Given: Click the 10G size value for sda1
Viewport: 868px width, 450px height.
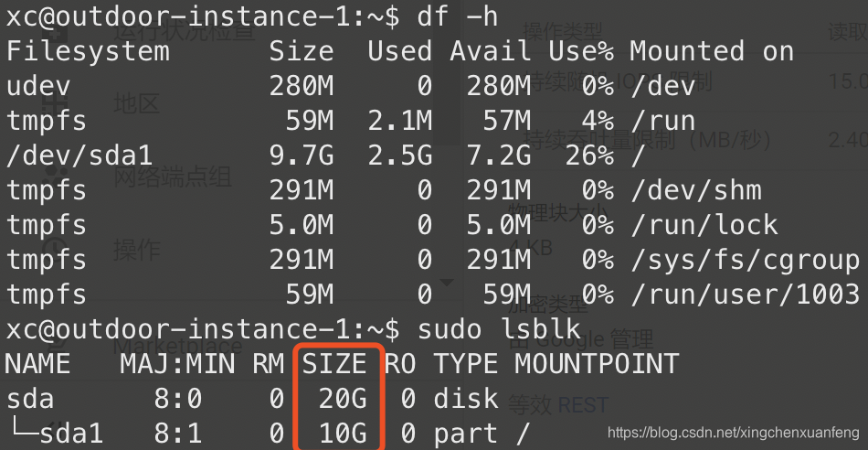Looking at the screenshot, I should 343,433.
